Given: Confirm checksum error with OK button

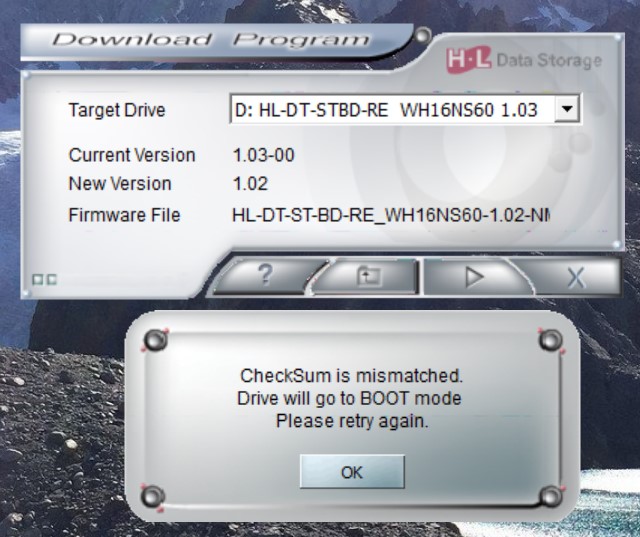Looking at the screenshot, I should (352, 472).
